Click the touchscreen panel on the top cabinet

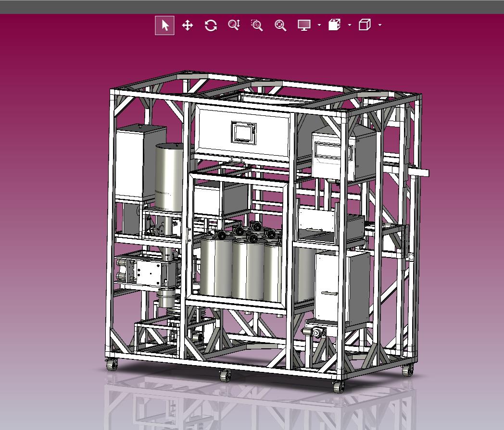[244, 132]
